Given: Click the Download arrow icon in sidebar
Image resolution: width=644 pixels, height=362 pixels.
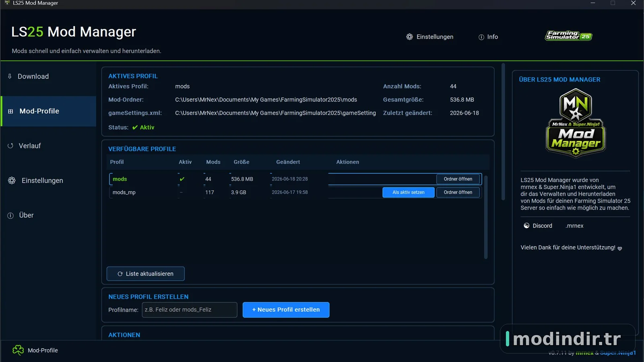Looking at the screenshot, I should tap(10, 76).
